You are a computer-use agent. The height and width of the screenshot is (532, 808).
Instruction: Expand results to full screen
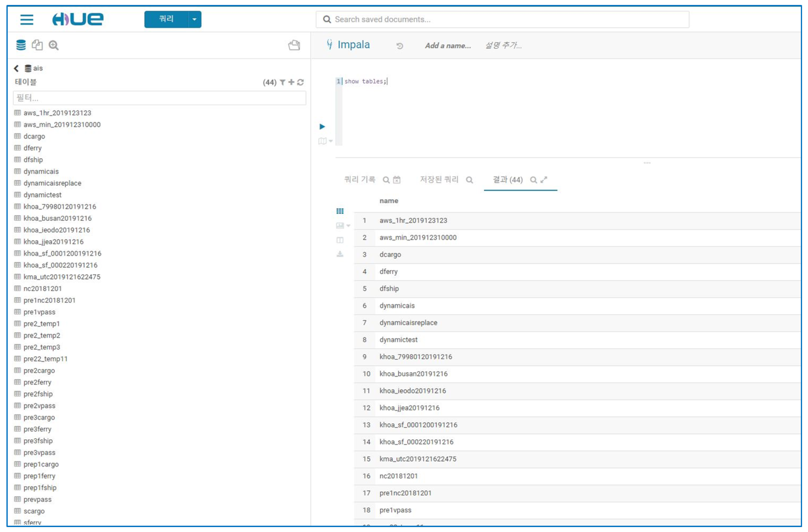544,180
